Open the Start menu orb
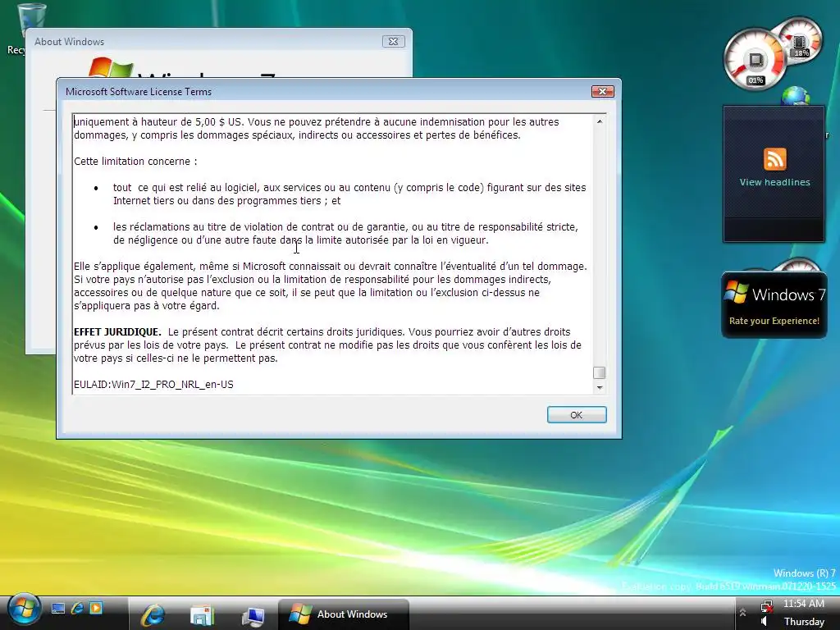Screen dimensions: 840x630 [x=24, y=610]
